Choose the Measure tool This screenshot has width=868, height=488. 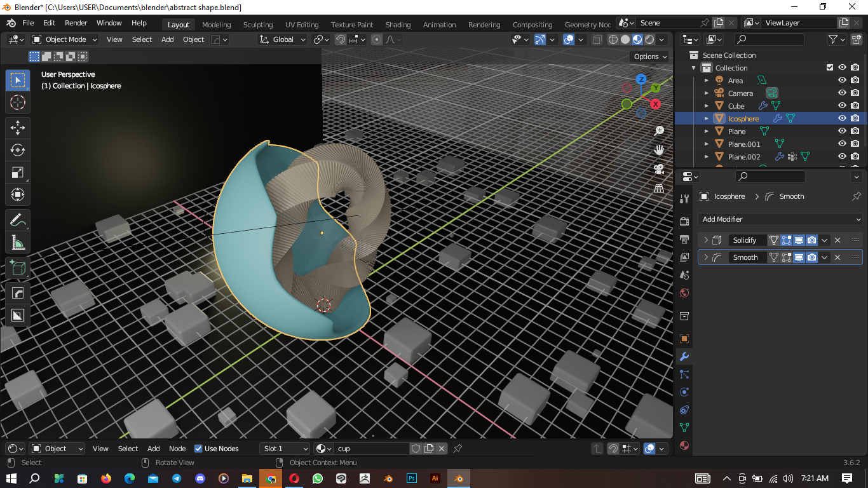pos(18,243)
